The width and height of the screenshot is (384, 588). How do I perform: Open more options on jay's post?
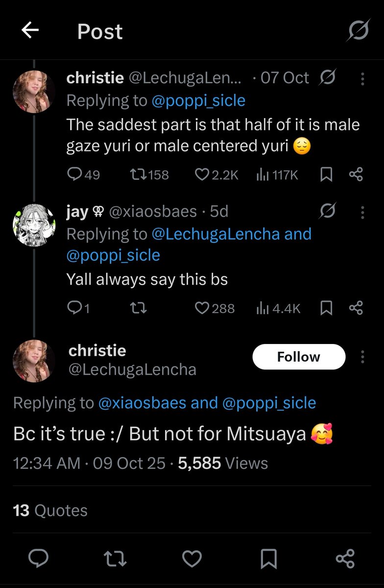click(362, 212)
